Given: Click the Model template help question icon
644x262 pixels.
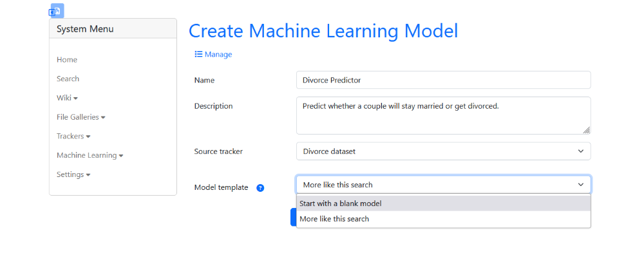Looking at the screenshot, I should (260, 188).
